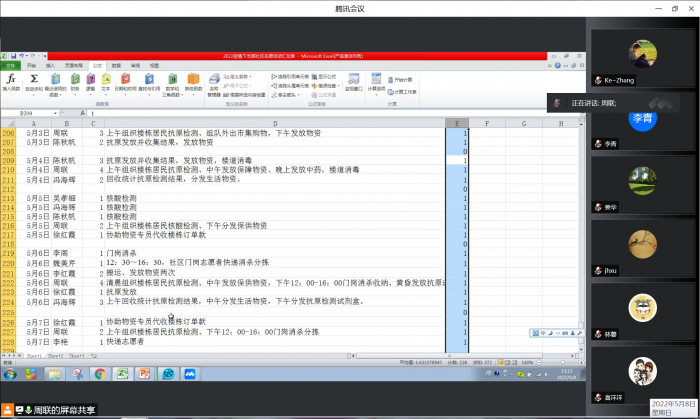Open Lookup and Reference functions blue book
700x419 pixels.
[149, 83]
